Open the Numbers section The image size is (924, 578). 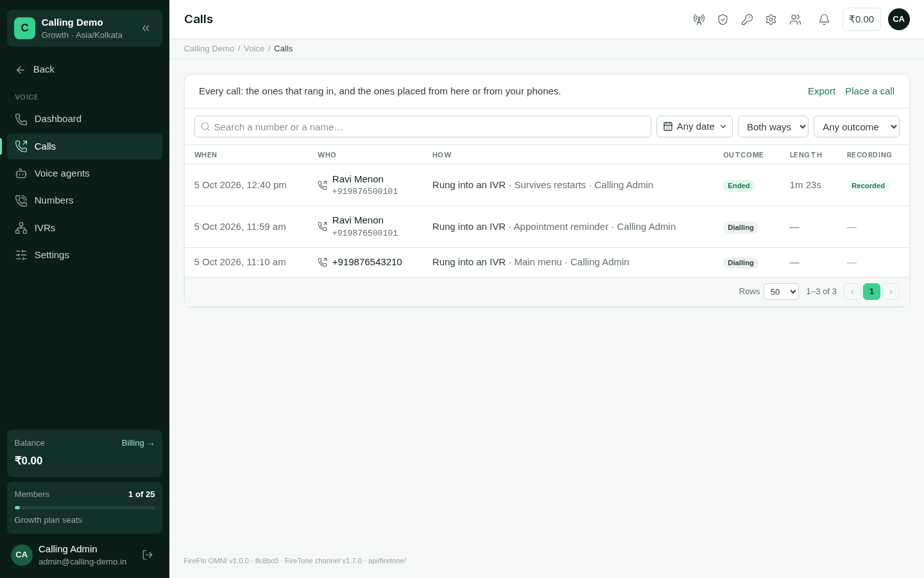[x=85, y=200]
